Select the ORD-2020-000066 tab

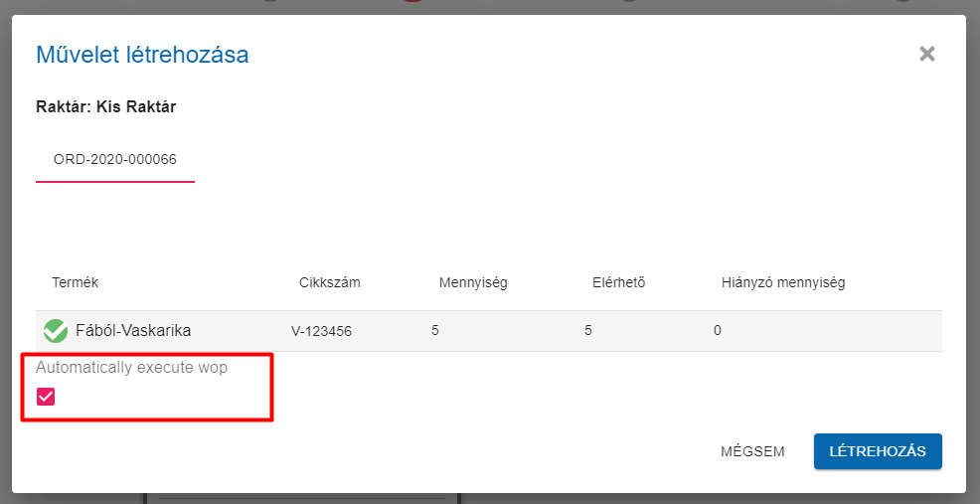pyautogui.click(x=115, y=160)
